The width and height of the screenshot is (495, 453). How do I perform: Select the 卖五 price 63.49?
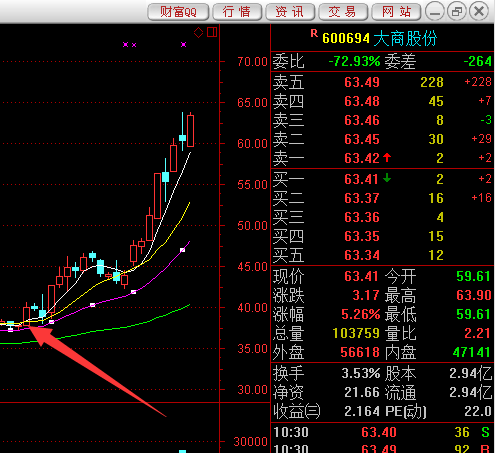coord(362,82)
